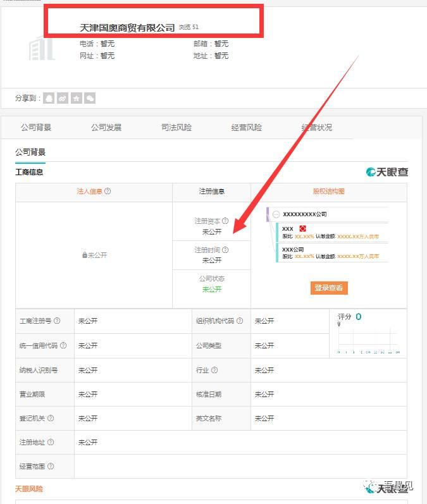Collapse the XXXXXXXXX公司 equity tree node

[276, 214]
